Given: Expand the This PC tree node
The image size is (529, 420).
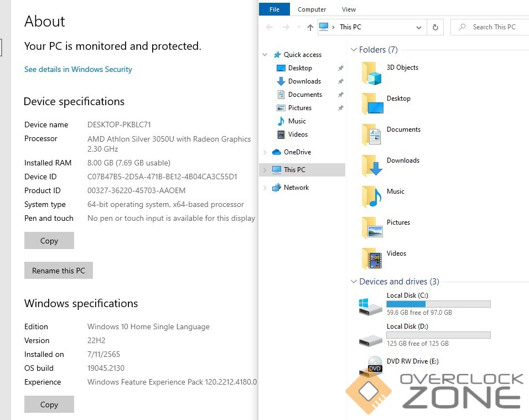Looking at the screenshot, I should click(265, 170).
